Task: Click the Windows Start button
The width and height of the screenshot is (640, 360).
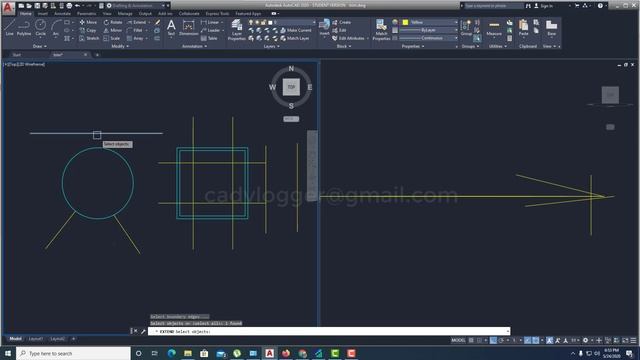Action: tap(8, 353)
